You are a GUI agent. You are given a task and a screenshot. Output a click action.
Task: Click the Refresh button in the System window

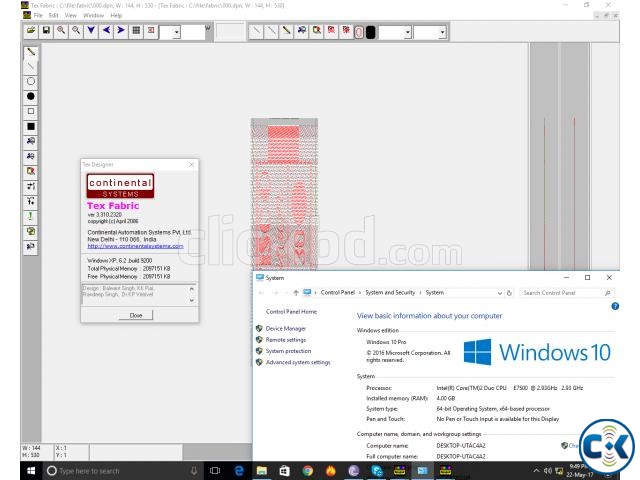coord(509,293)
